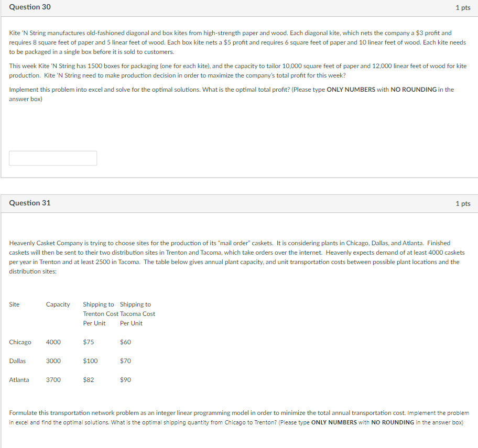Click the paragraph starting 'Heavenly Casket Company'
The image size is (478, 448).
point(237,257)
